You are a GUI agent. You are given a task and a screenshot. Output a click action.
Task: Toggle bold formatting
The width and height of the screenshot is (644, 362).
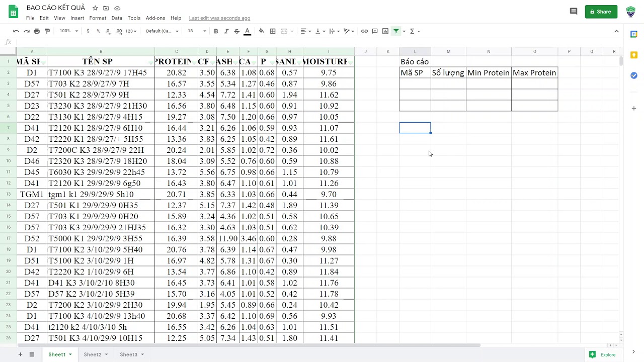tap(216, 31)
